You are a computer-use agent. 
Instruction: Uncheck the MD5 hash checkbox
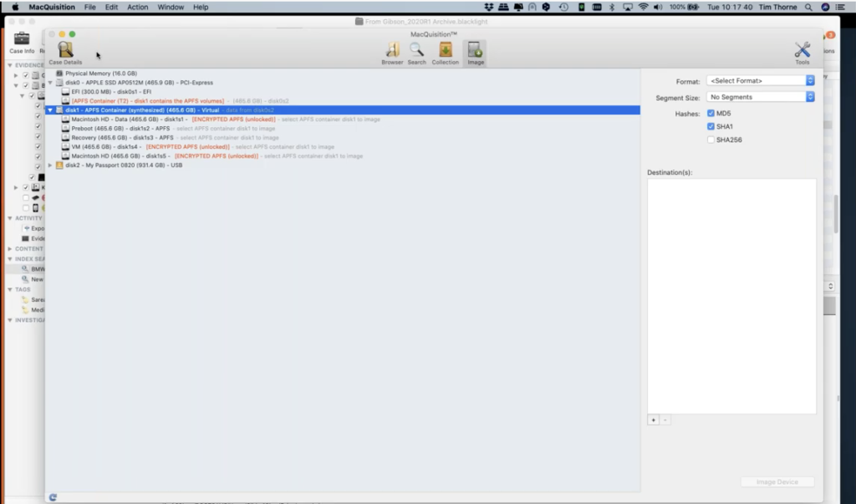click(711, 113)
